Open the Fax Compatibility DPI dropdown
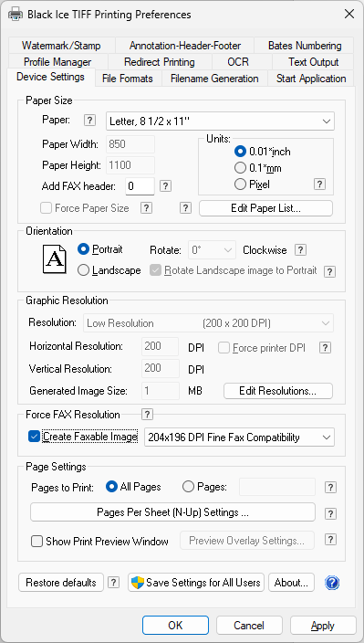 (240, 437)
